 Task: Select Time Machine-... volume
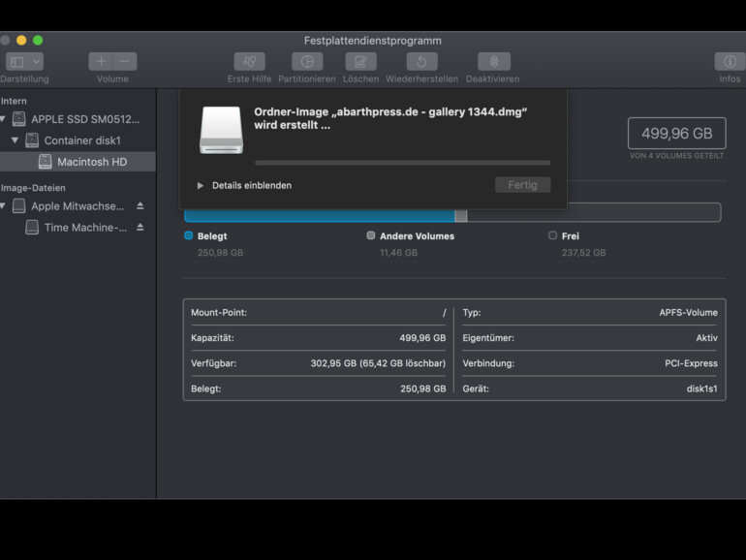[85, 228]
